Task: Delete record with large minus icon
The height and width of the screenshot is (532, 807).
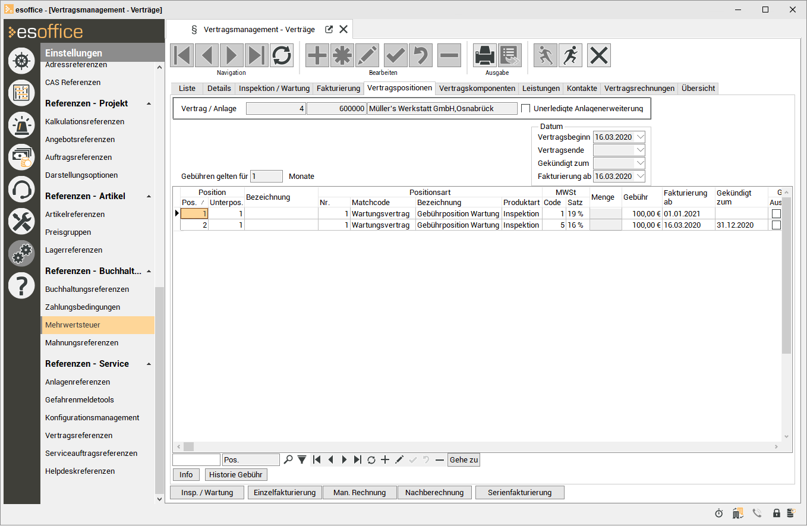Action: click(449, 55)
